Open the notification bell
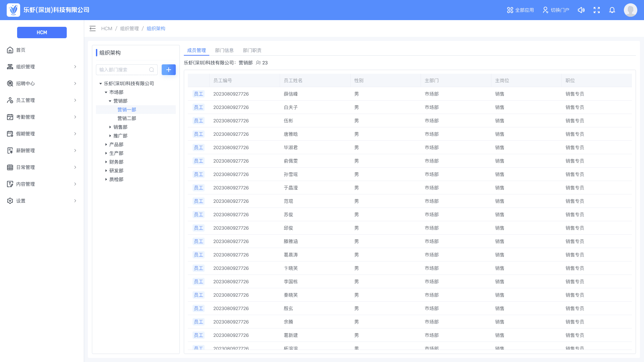Viewport: 644px width, 362px height. pos(612,10)
